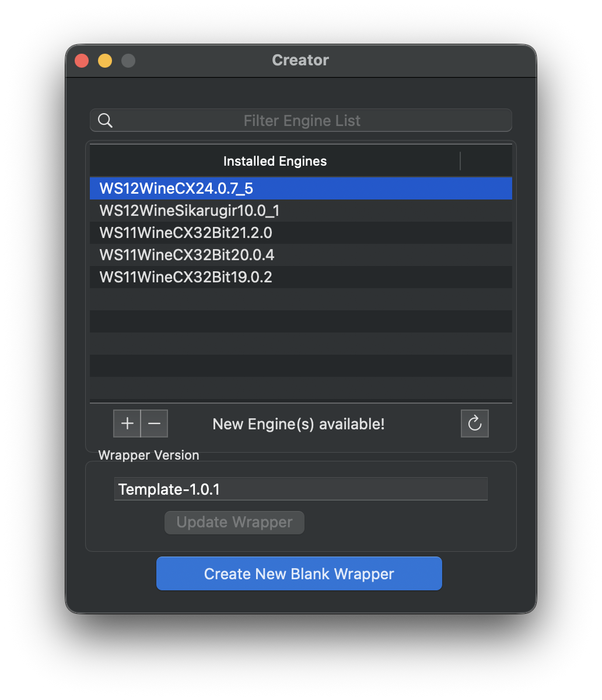The width and height of the screenshot is (602, 700).
Task: Sort by the Installed Engines column header
Action: click(x=275, y=161)
